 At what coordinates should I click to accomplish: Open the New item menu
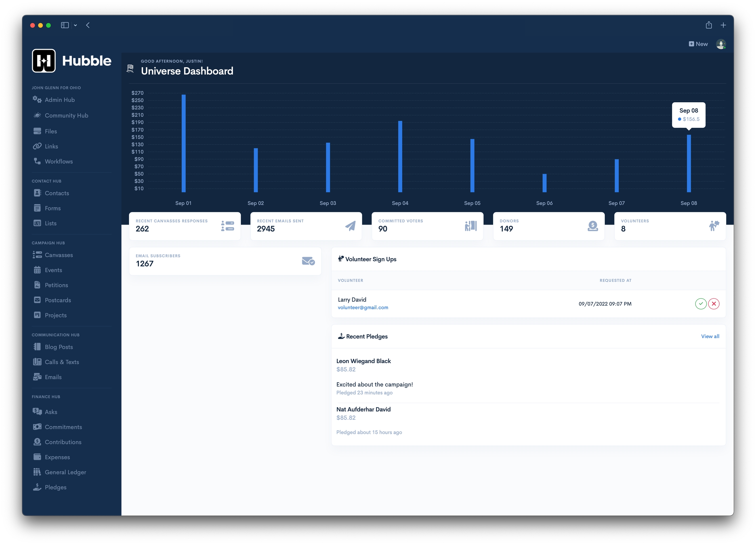click(698, 44)
